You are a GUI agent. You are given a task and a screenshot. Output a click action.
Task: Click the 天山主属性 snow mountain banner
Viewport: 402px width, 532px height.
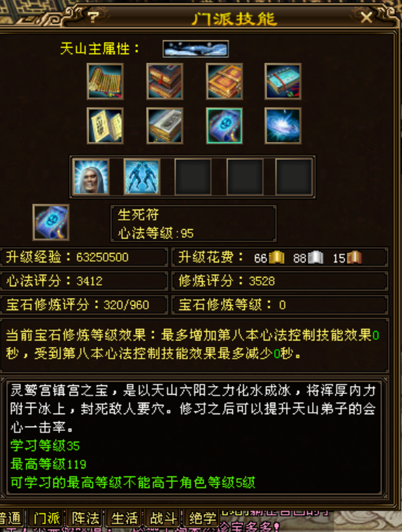tap(196, 49)
